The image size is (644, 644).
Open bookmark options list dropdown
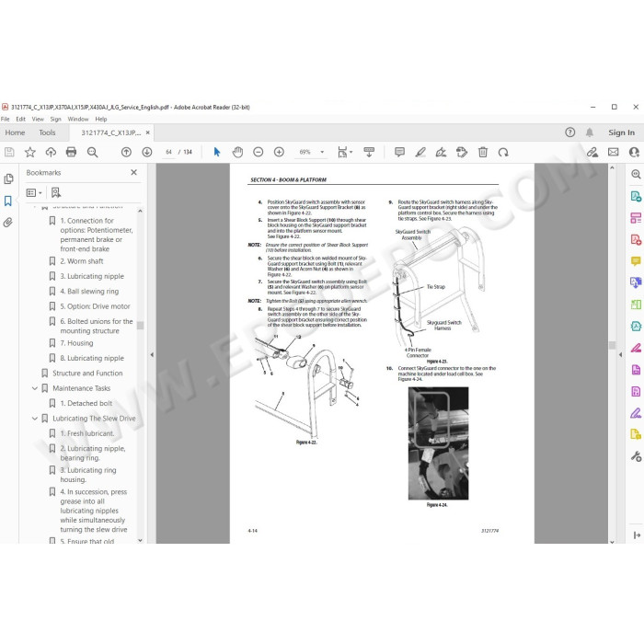click(34, 192)
